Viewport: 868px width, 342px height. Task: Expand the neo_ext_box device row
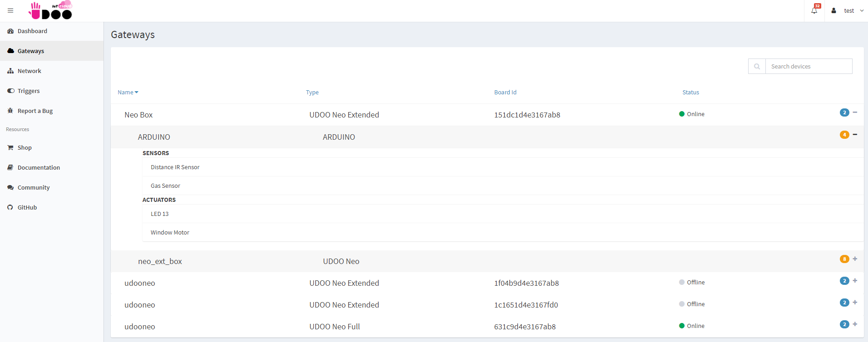pyautogui.click(x=855, y=259)
